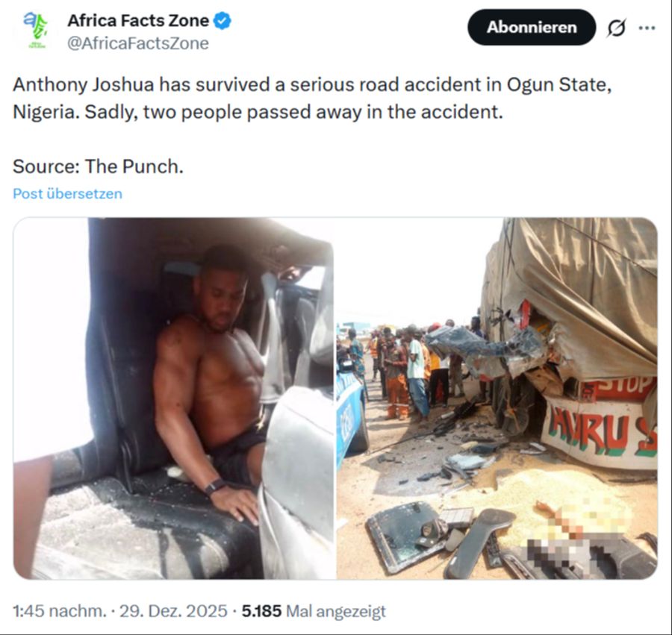Click the 'Source: The Punch.' line
672x635 pixels.
tap(98, 166)
